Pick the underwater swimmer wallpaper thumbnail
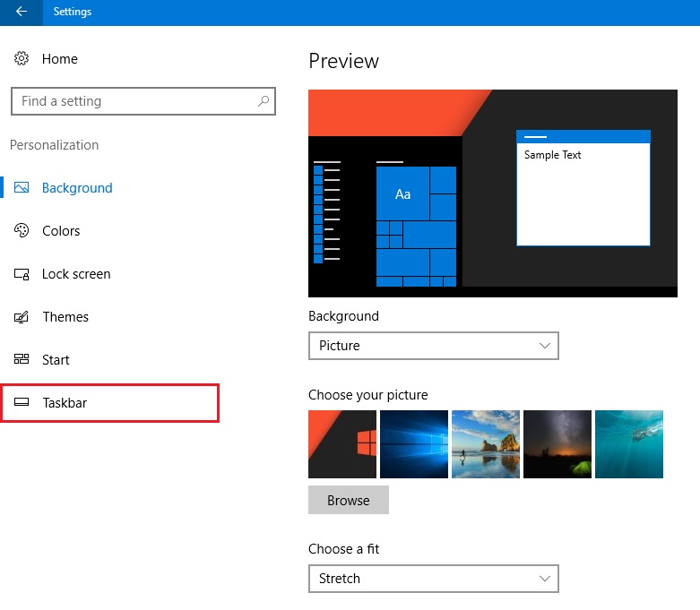700x610 pixels. point(628,444)
